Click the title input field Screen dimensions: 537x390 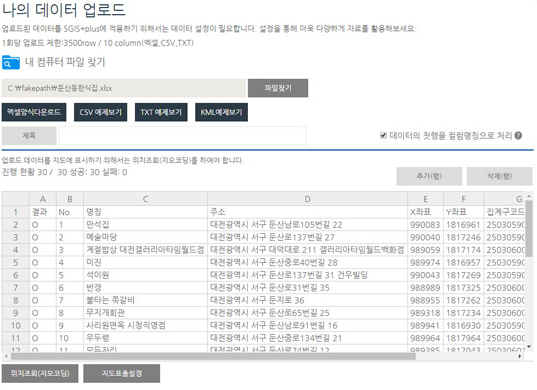(x=182, y=136)
